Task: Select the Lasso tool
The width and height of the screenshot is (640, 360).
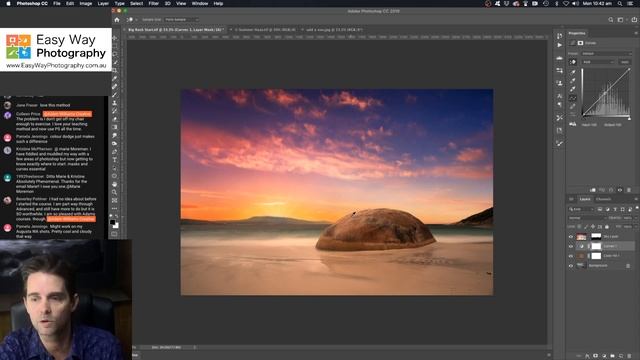Action: (x=115, y=54)
